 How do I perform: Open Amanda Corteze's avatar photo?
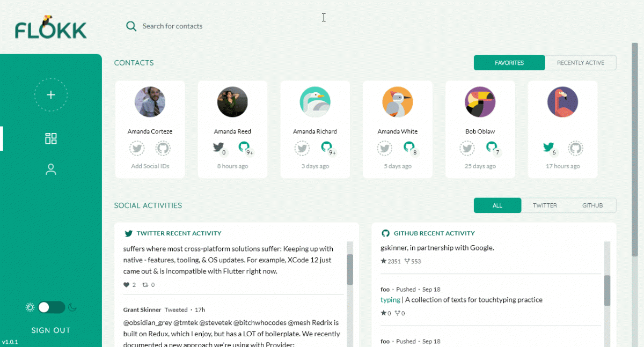click(150, 102)
